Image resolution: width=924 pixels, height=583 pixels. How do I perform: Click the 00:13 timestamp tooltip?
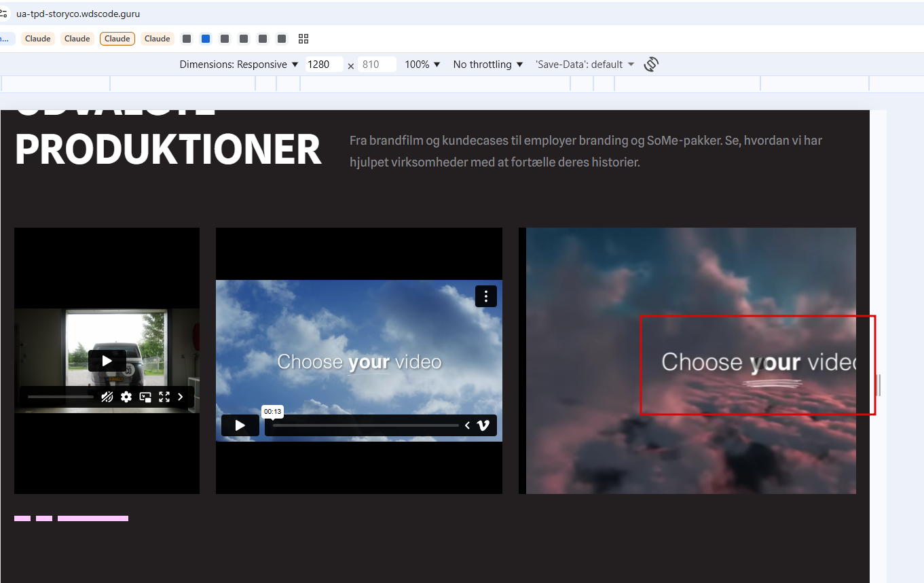pyautogui.click(x=273, y=412)
